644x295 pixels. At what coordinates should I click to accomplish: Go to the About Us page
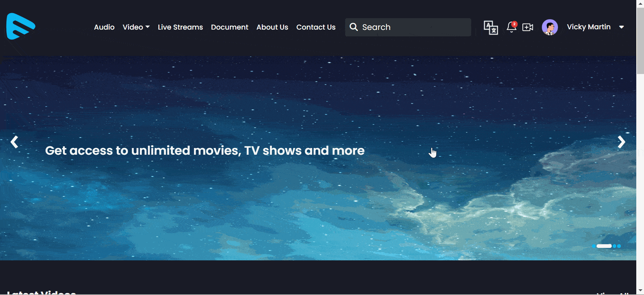tap(272, 27)
